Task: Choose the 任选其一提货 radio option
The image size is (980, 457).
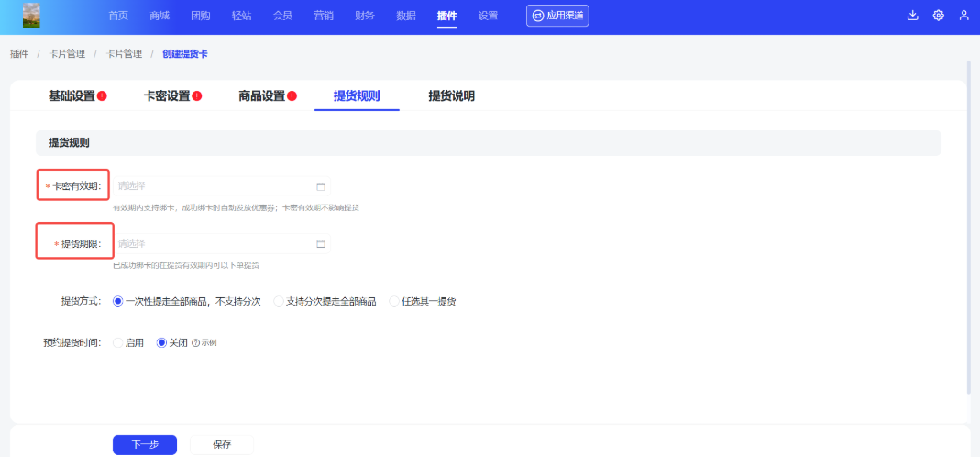Action: pos(394,301)
